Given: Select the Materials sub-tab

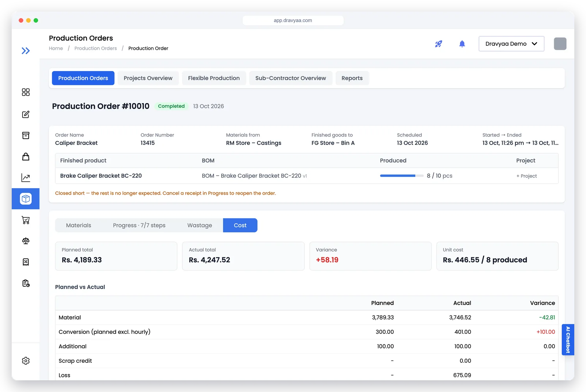Looking at the screenshot, I should click(78, 225).
